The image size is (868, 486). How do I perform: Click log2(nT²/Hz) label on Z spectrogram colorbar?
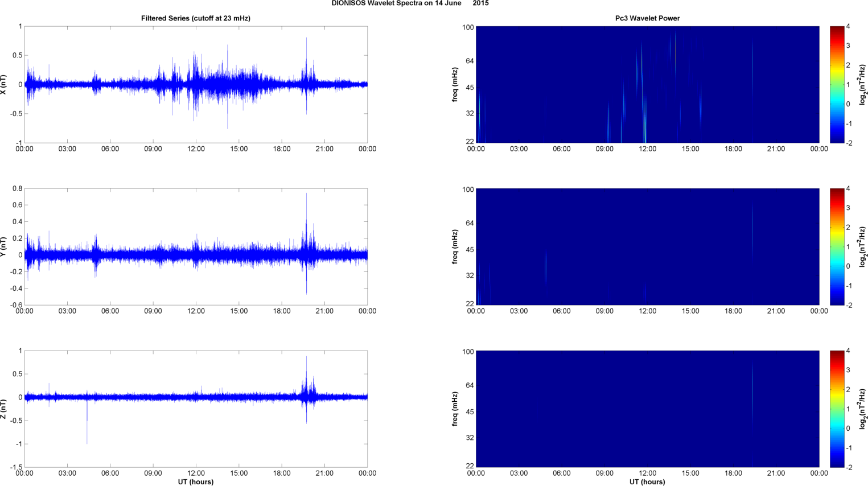[863, 409]
